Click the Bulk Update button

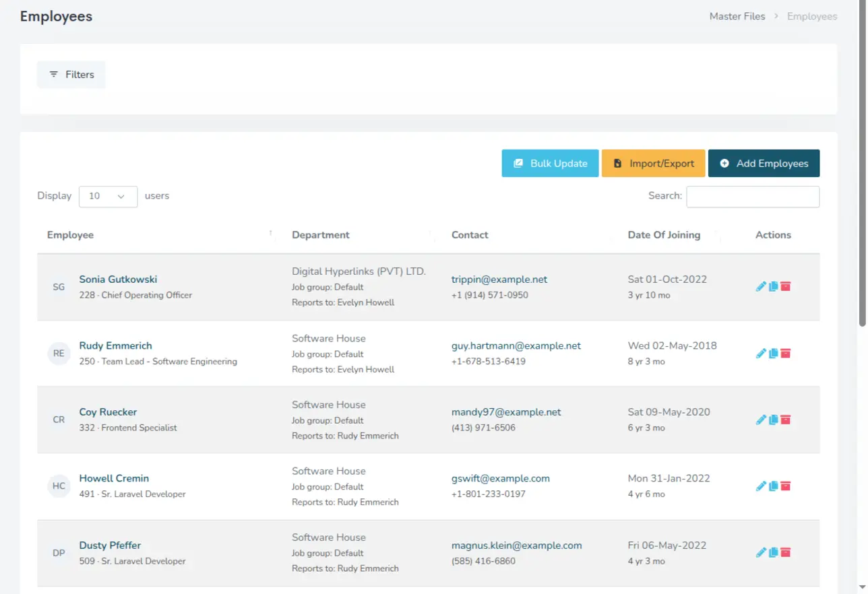[550, 164]
